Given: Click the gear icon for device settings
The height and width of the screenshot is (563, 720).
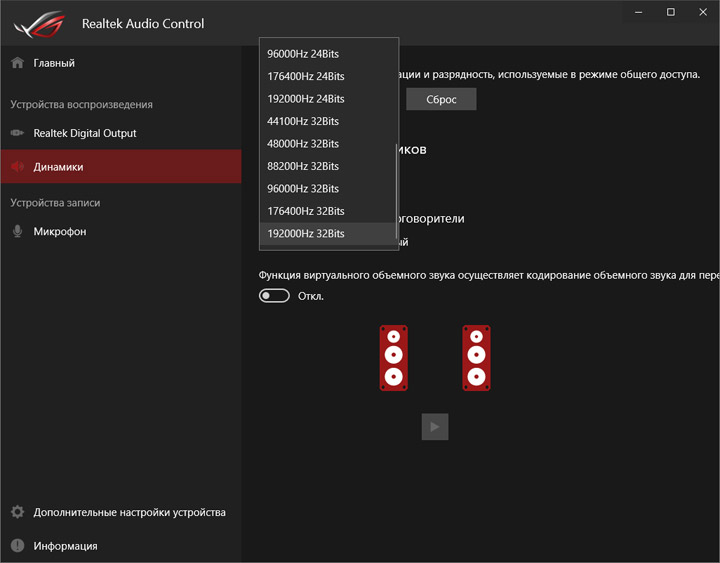Looking at the screenshot, I should click(17, 512).
